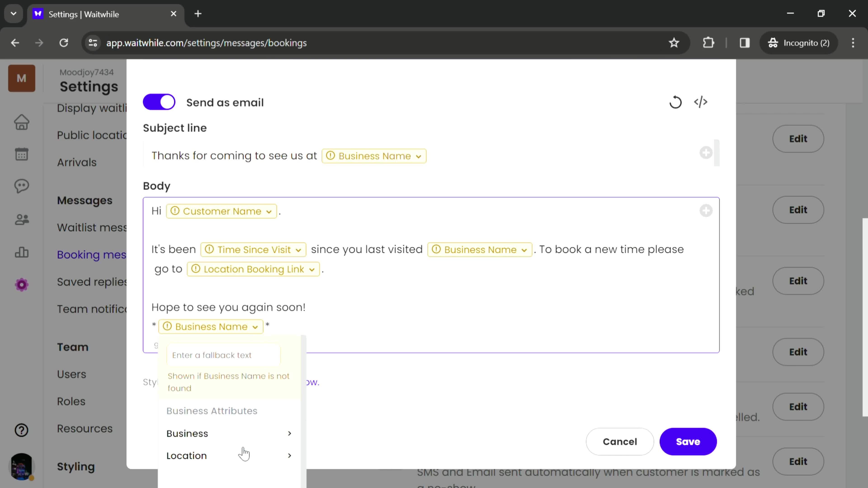Open the analytics bar chart icon
This screenshot has height=488, width=868.
[21, 252]
